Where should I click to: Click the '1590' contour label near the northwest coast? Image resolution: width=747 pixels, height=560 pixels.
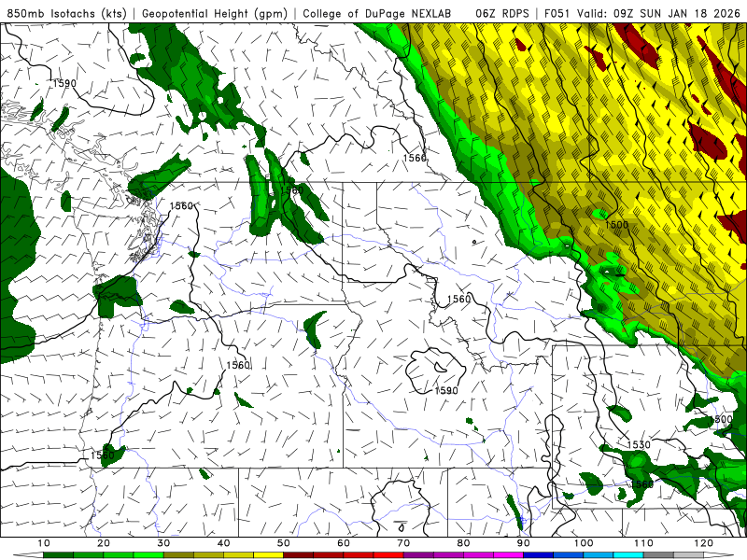(64, 83)
